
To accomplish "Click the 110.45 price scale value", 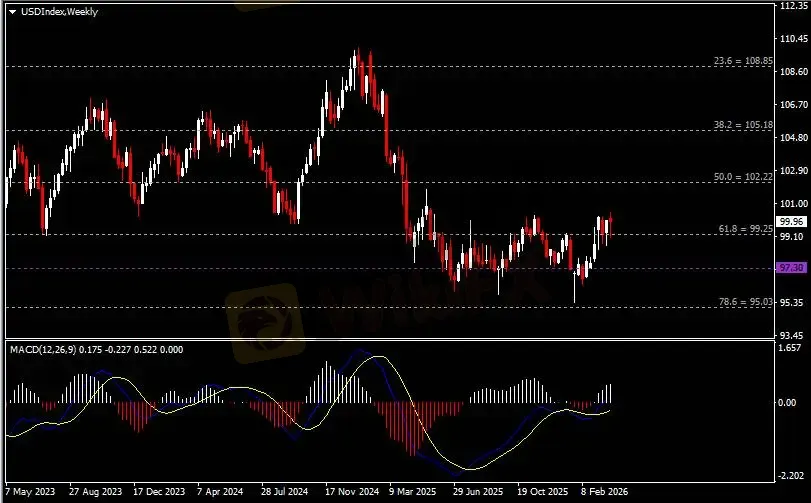I will (x=793, y=39).
